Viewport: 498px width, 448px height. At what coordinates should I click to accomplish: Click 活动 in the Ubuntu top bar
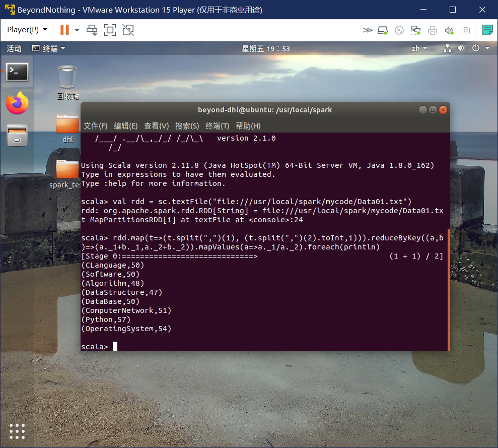click(x=14, y=48)
